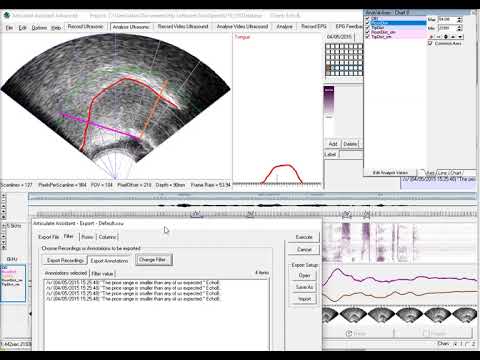This screenshot has height=360, width=480.
Task: Open the Options menu
Action: click(x=39, y=28)
